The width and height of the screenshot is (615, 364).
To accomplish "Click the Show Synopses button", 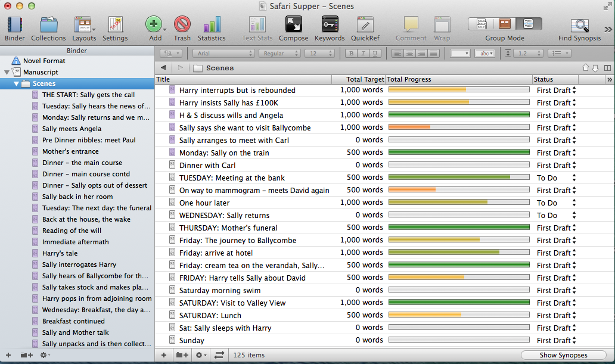I will pyautogui.click(x=563, y=355).
